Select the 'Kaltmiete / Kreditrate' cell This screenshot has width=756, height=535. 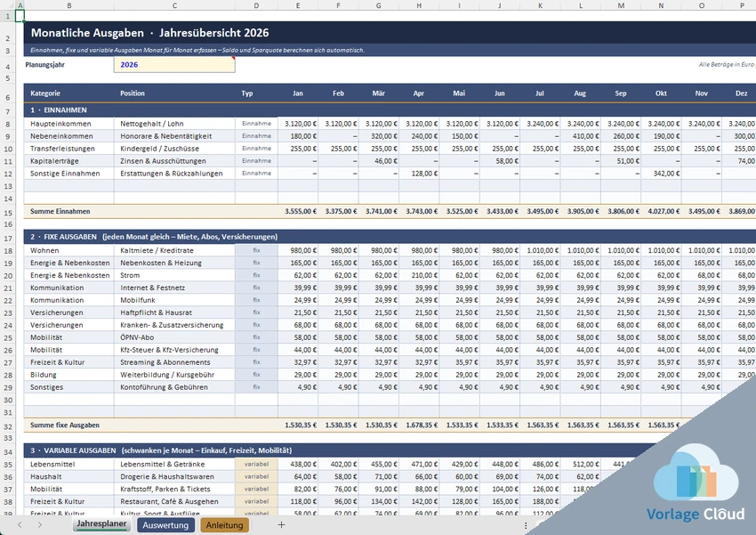click(x=174, y=251)
